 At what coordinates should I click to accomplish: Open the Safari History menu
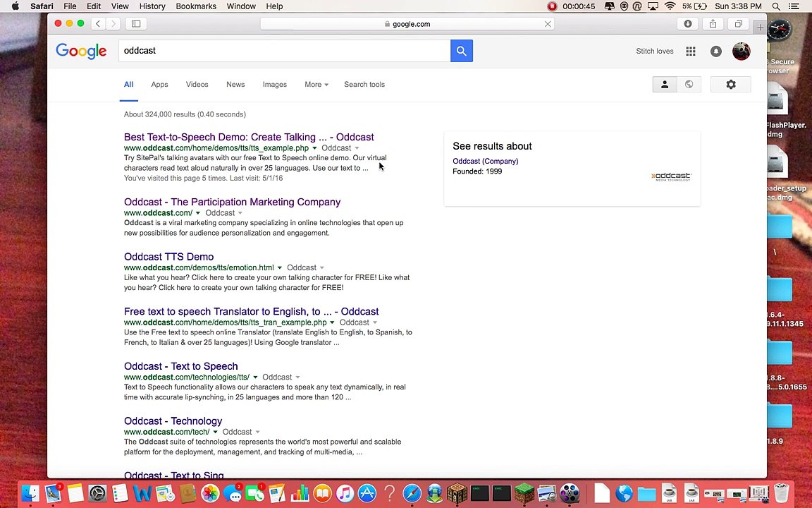click(x=152, y=6)
